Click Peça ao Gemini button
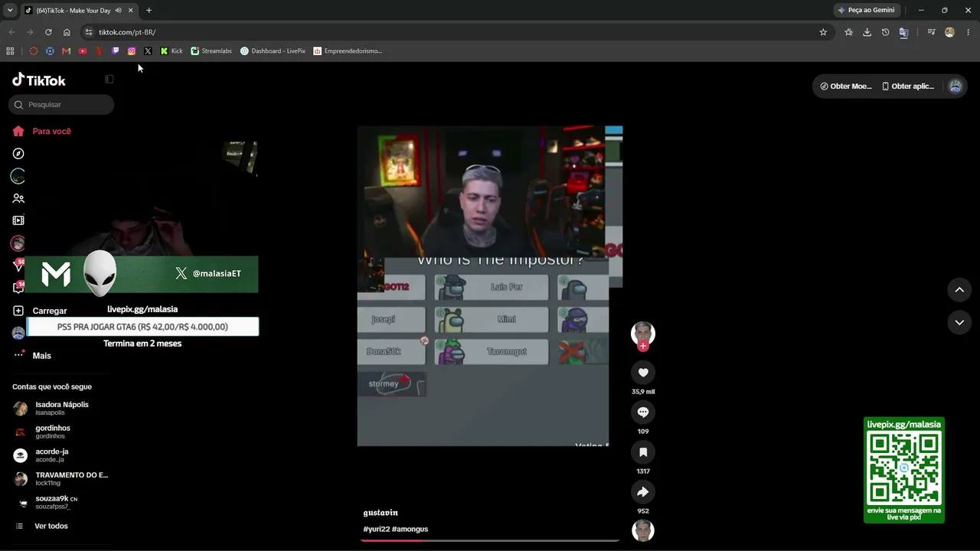 (x=866, y=11)
